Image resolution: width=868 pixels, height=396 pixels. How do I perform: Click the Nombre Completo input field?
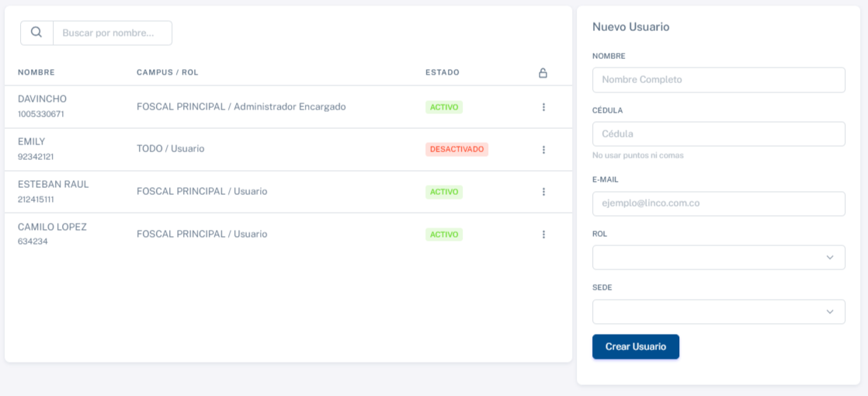718,80
